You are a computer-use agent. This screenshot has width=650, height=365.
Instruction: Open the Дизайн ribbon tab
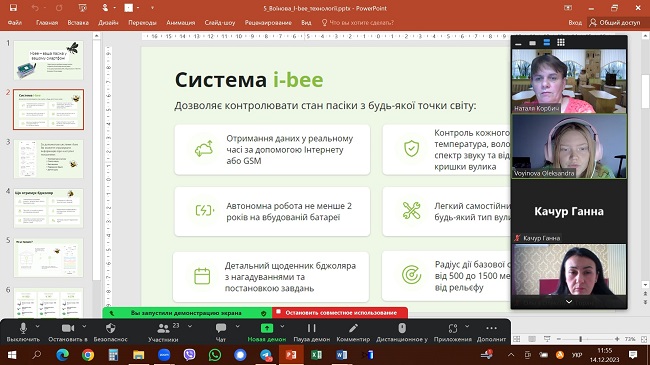108,22
